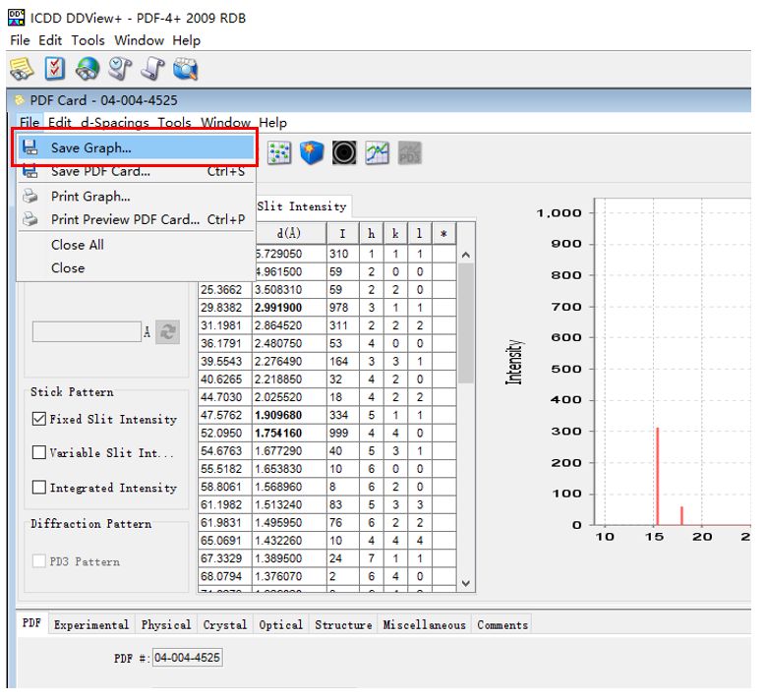
Task: Sort by the I intensity column header
Action: [342, 233]
